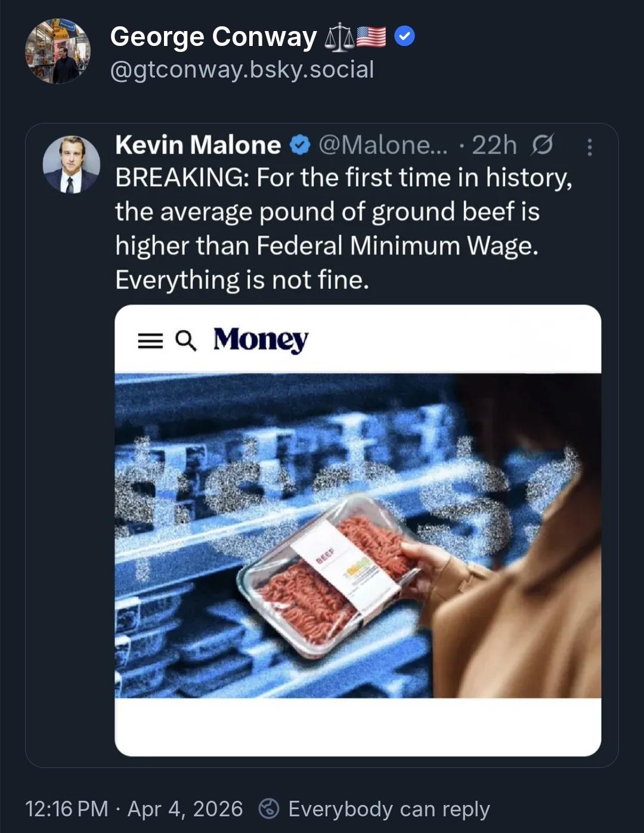The height and width of the screenshot is (833, 644).
Task: Click the George Conway display name
Action: (x=213, y=37)
